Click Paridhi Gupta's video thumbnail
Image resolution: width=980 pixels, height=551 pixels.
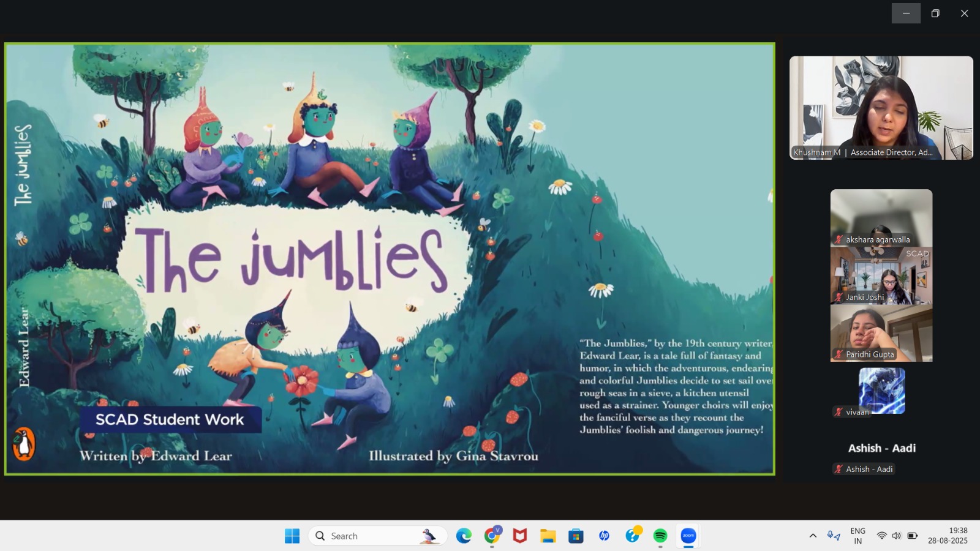click(881, 332)
